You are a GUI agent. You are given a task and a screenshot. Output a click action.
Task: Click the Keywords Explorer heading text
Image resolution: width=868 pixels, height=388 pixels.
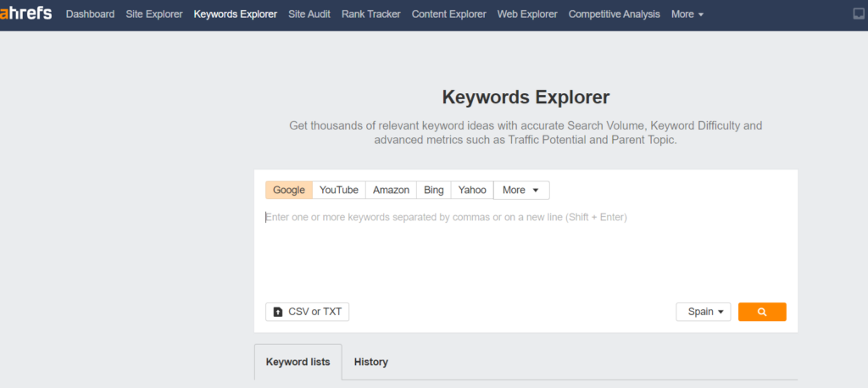[526, 97]
